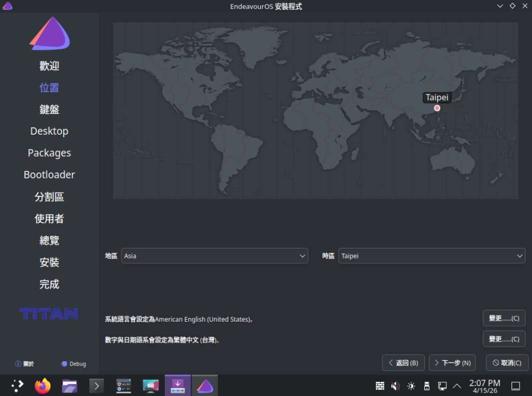Expand the hidden system tray icons arrow
The image size is (532, 396).
457,386
